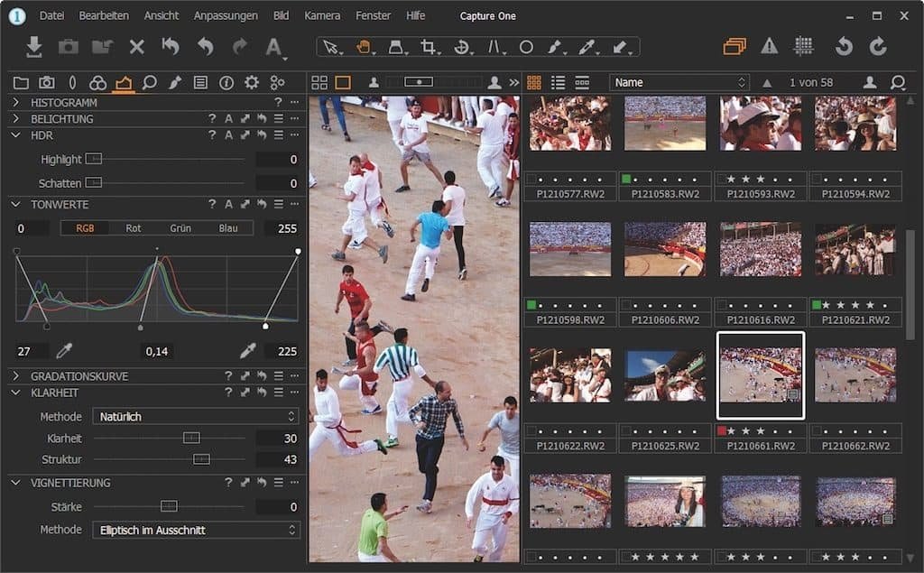Select the P1210625.RW2 thumbnail

click(665, 375)
